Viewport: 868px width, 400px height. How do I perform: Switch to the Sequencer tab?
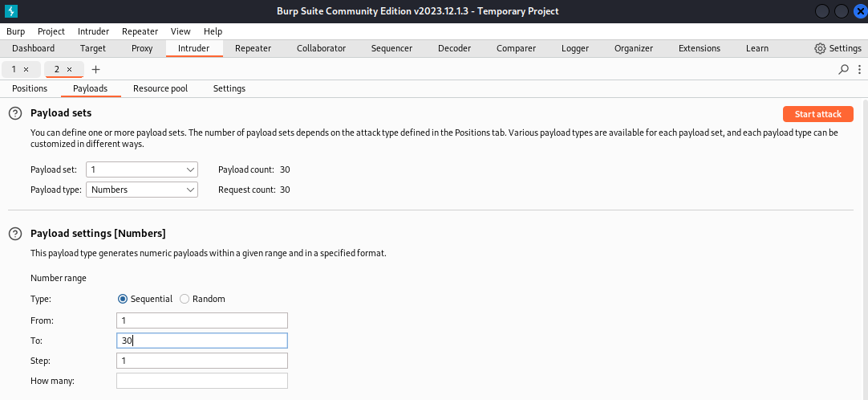pyautogui.click(x=392, y=48)
